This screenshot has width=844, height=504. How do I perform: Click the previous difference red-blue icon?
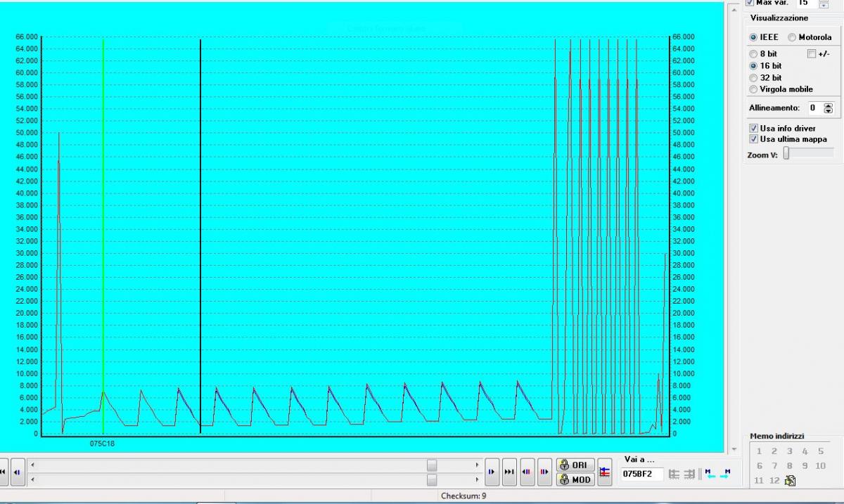[x=526, y=472]
